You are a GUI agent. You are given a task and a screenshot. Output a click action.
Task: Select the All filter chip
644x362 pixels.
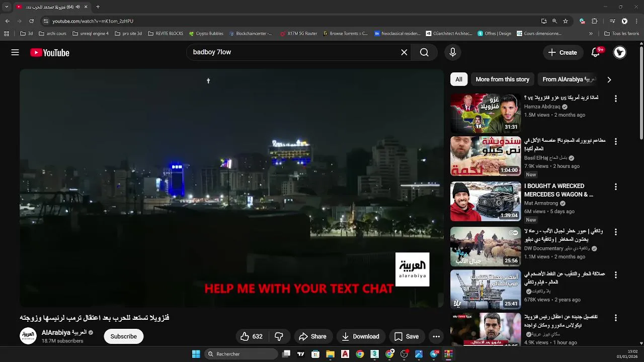pyautogui.click(x=459, y=79)
